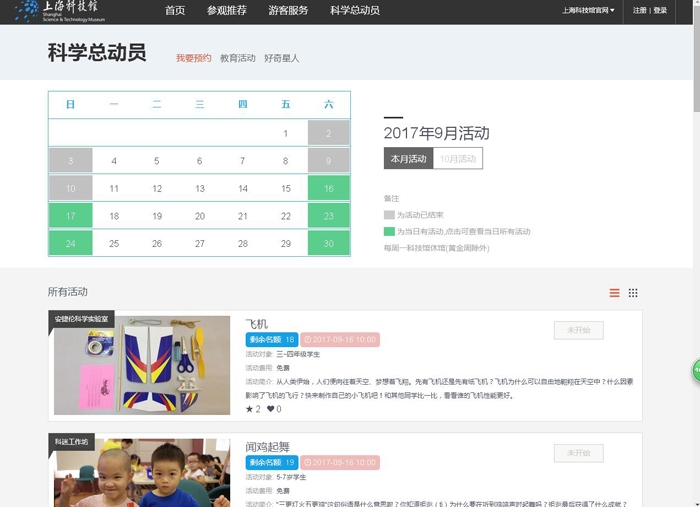Click 剩余名额 18 badge
Screen dimensions: 700x507
[271, 340]
